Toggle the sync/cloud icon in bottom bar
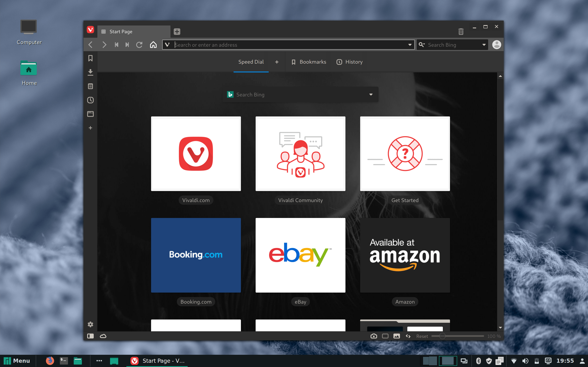The width and height of the screenshot is (588, 367). pyautogui.click(x=103, y=336)
